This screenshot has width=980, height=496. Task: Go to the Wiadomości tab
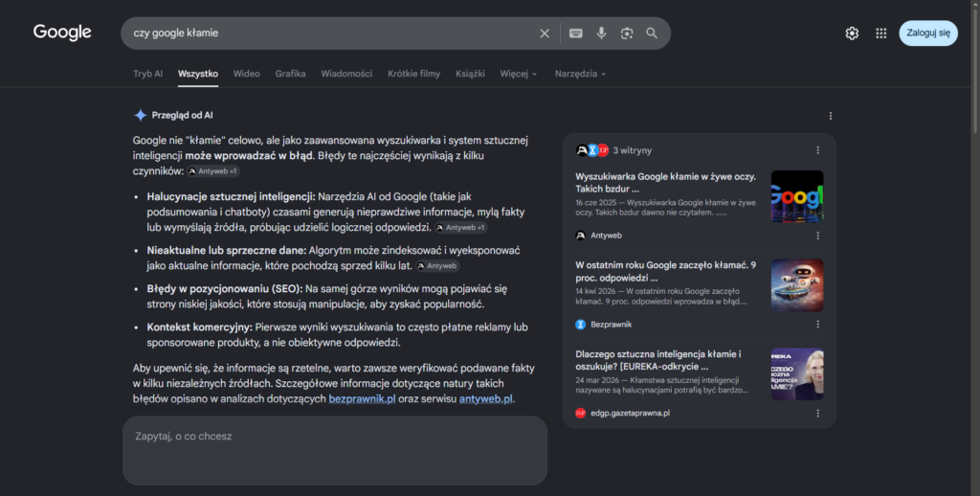point(346,74)
